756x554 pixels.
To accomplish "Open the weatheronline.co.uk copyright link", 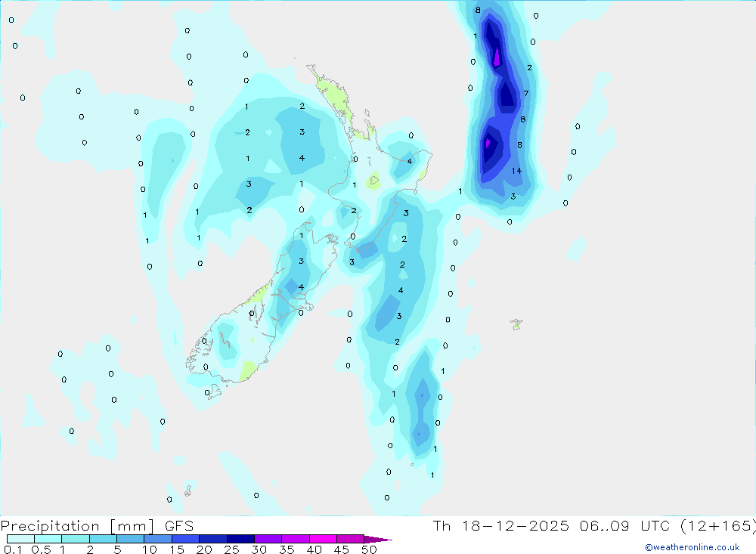I will click(692, 547).
